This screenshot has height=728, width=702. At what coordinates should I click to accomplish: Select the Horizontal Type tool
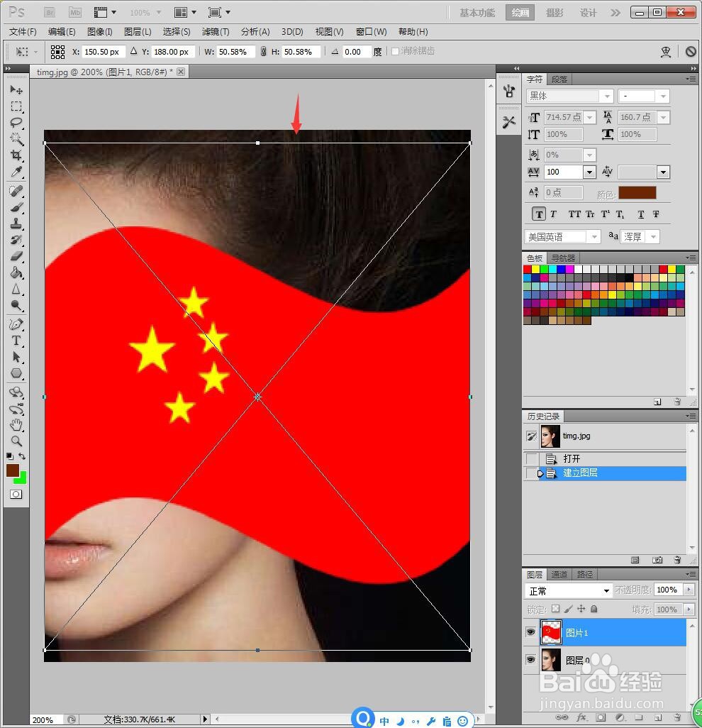click(16, 341)
